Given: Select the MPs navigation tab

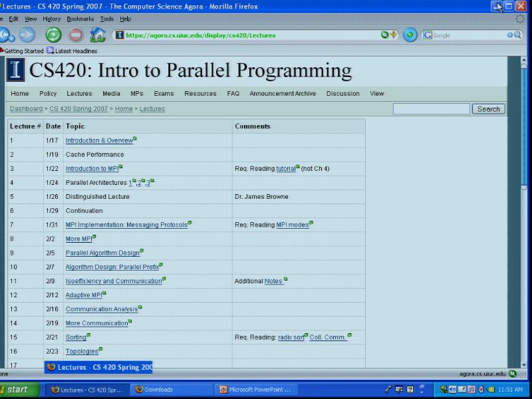Looking at the screenshot, I should 136,94.
